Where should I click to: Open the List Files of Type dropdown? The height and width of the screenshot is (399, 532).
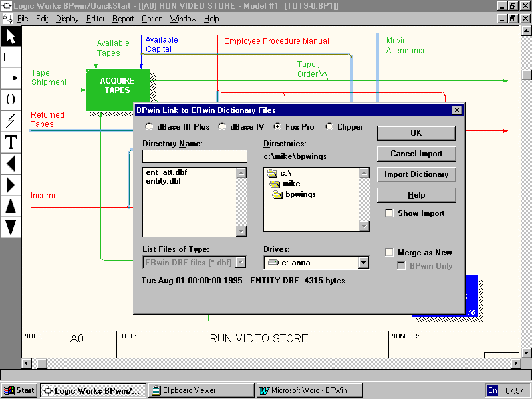[241, 262]
